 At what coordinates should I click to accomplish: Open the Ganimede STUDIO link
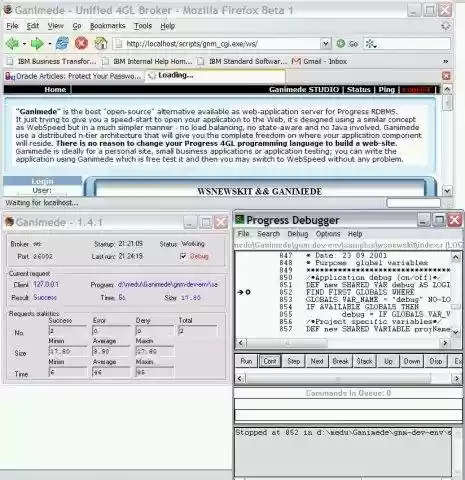(x=304, y=89)
